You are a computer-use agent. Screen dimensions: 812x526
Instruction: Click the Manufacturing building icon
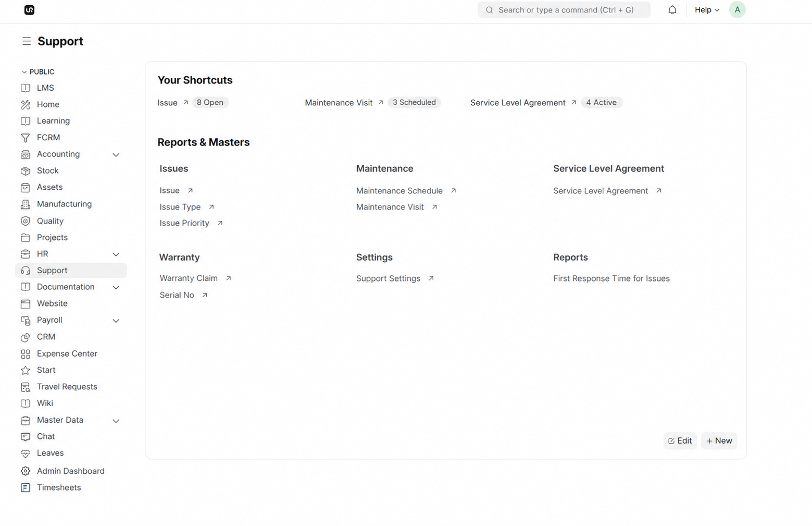coord(26,204)
